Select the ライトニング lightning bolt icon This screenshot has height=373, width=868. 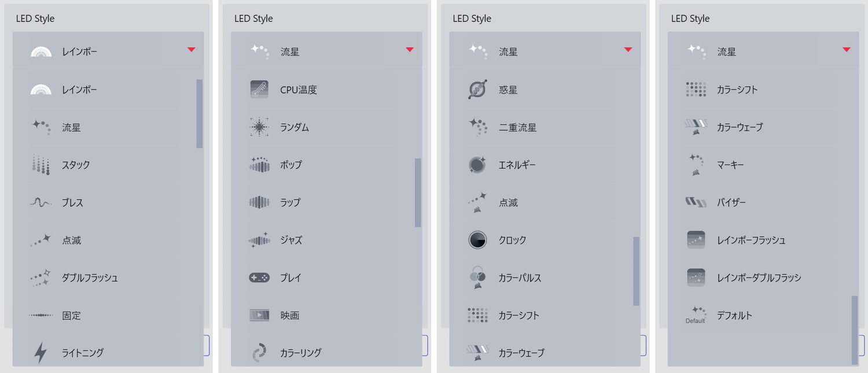pyautogui.click(x=41, y=352)
